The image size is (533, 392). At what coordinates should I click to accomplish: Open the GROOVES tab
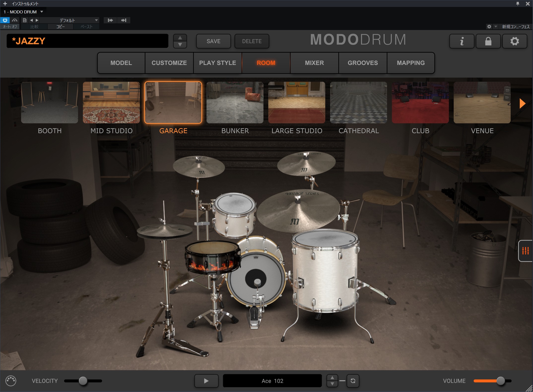[x=363, y=63]
